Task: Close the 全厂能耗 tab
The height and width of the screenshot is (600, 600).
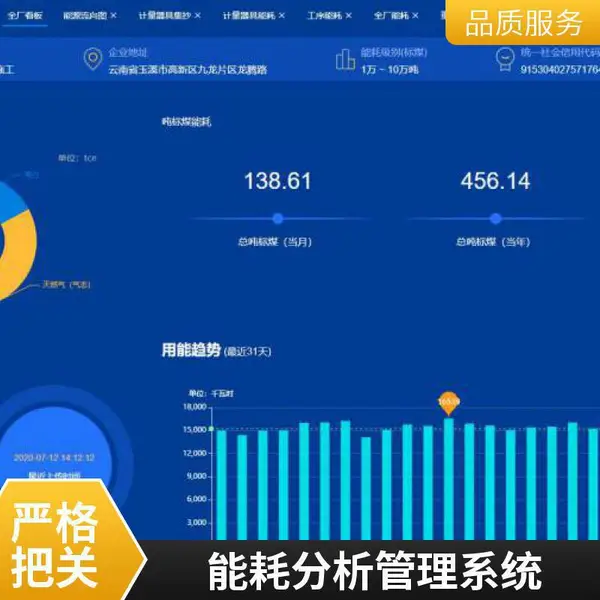Action: [x=415, y=16]
